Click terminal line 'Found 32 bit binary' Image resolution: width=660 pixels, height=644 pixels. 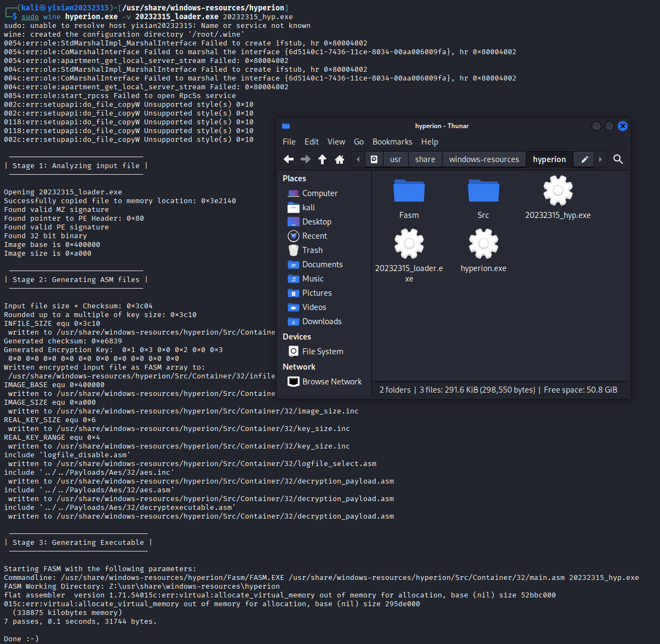coord(45,236)
